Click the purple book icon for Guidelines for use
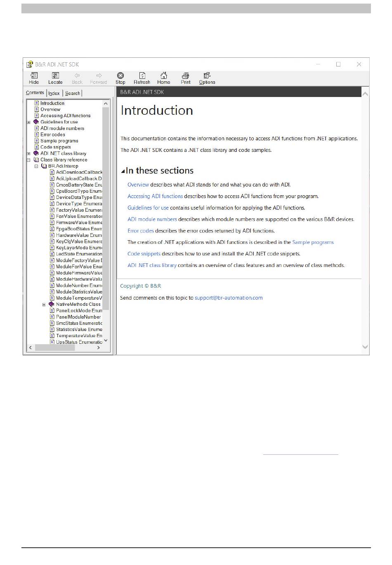Screen dimensions: 392x565 pyautogui.click(x=36, y=122)
